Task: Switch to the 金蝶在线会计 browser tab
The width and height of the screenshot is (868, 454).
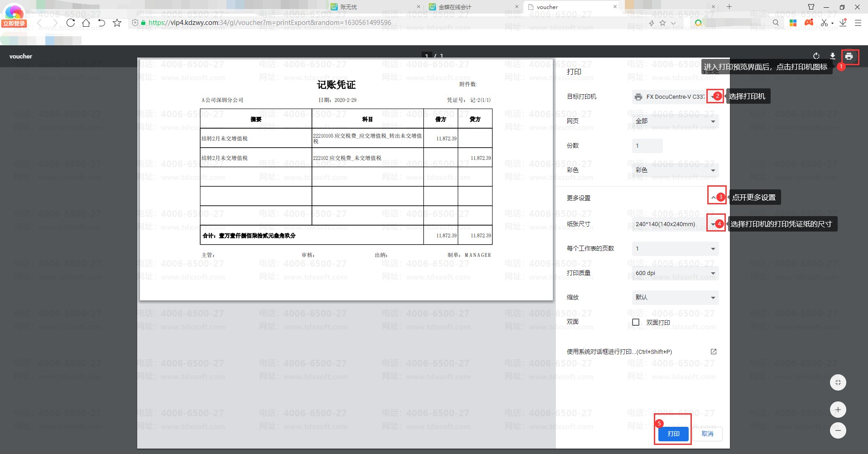Action: [455, 7]
